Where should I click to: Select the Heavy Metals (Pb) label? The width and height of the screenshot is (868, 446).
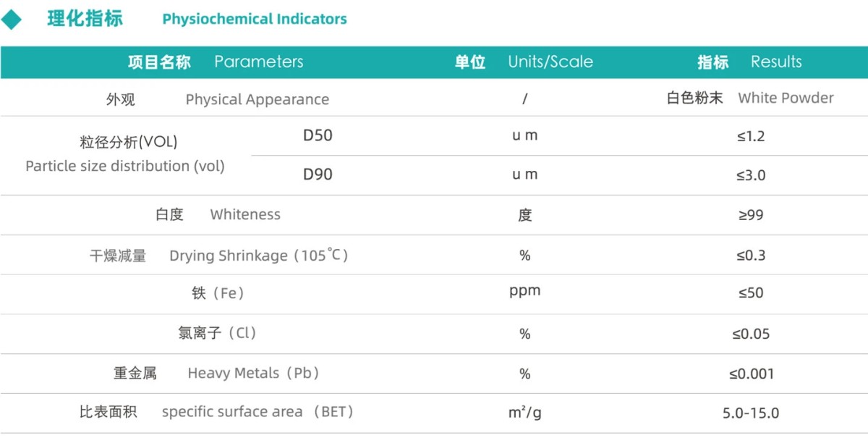(252, 374)
